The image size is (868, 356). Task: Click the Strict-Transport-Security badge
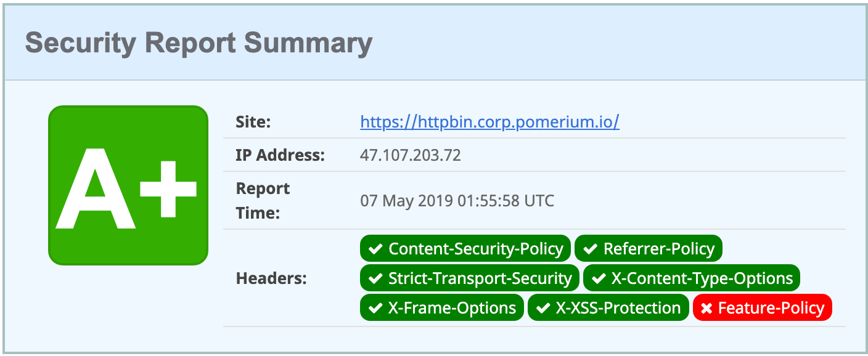469,278
